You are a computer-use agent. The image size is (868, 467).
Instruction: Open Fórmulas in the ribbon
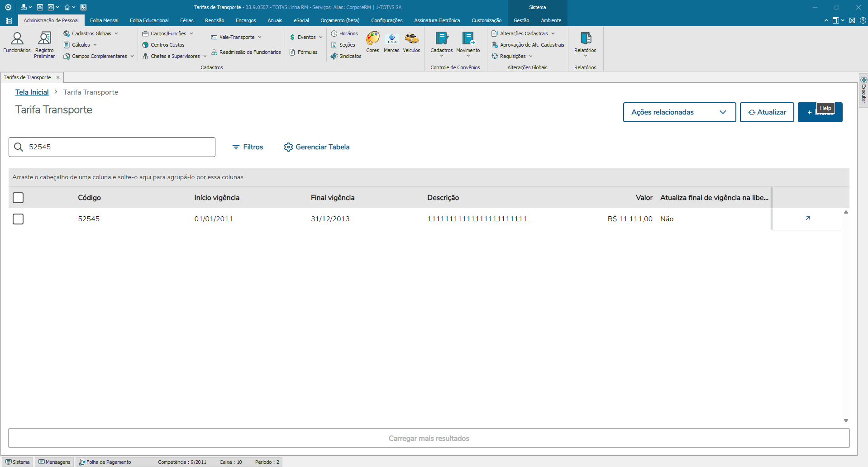click(x=304, y=52)
